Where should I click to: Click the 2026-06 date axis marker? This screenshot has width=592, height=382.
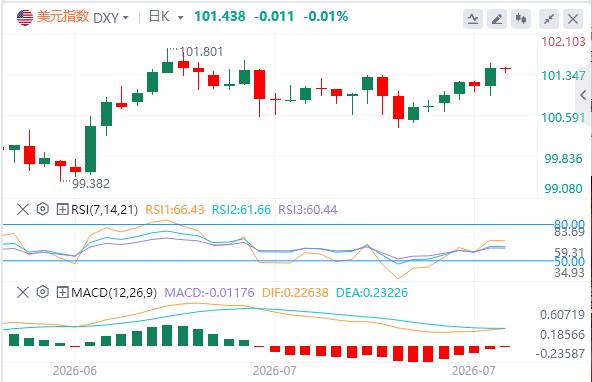pos(75,371)
